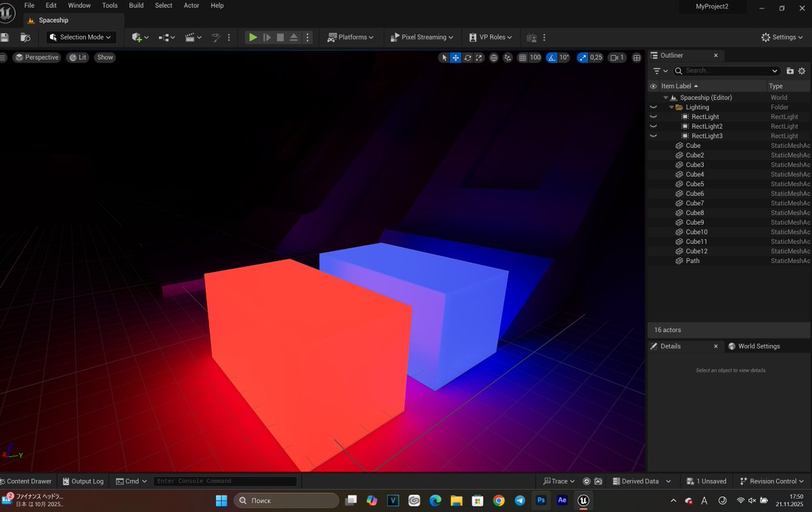
Task: Open the VP Roles dropdown
Action: click(x=491, y=37)
